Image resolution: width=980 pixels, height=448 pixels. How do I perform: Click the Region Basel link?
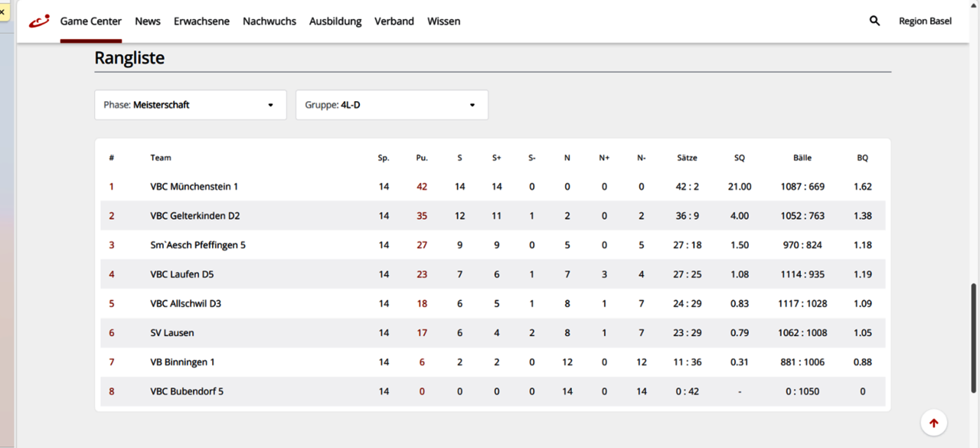(x=925, y=21)
